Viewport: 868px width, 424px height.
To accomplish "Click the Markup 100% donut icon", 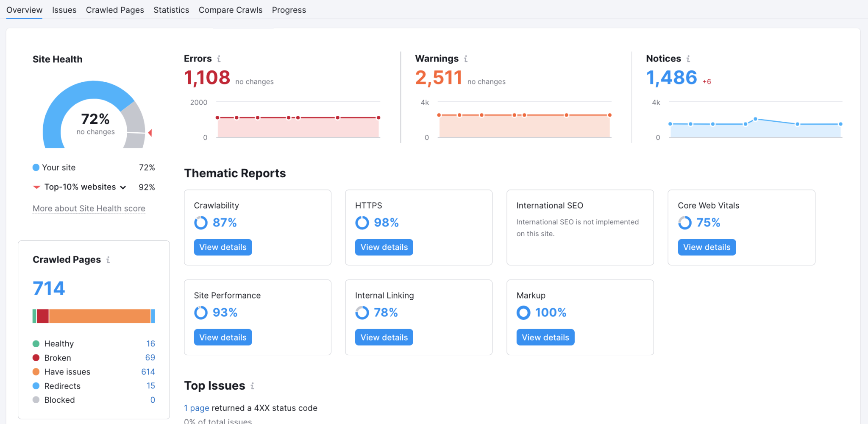I will point(523,313).
